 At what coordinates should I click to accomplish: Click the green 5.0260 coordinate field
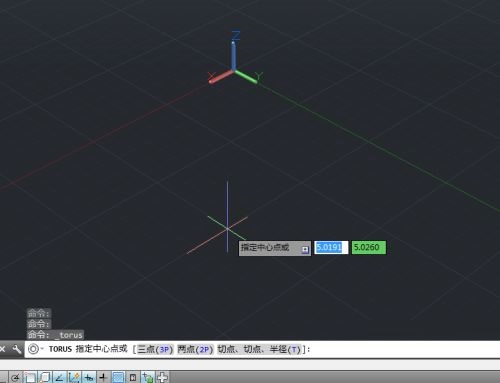click(x=369, y=247)
